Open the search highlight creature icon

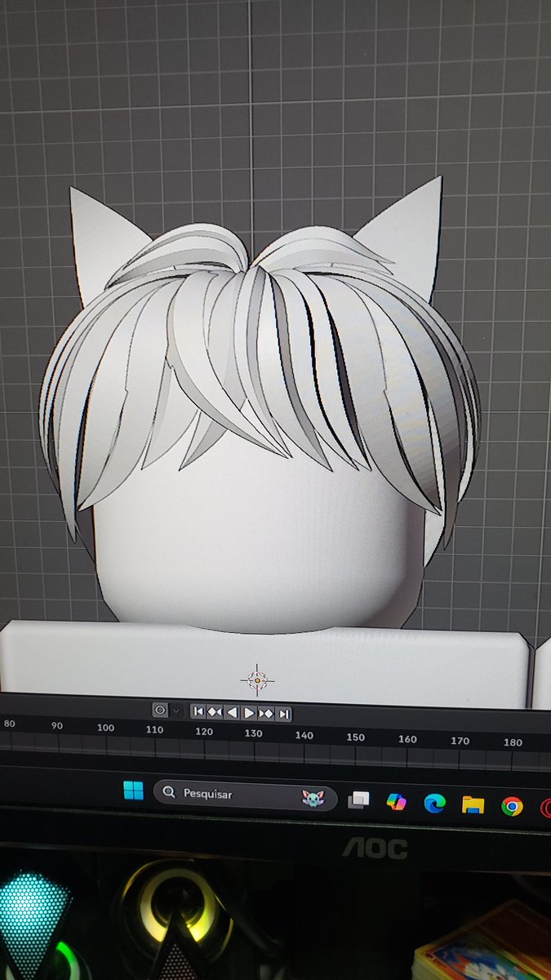coord(313,797)
